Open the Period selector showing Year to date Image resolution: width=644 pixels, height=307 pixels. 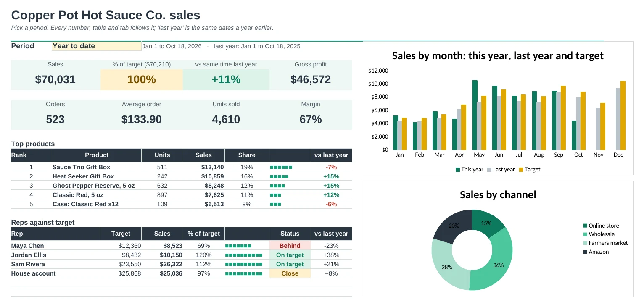(97, 46)
